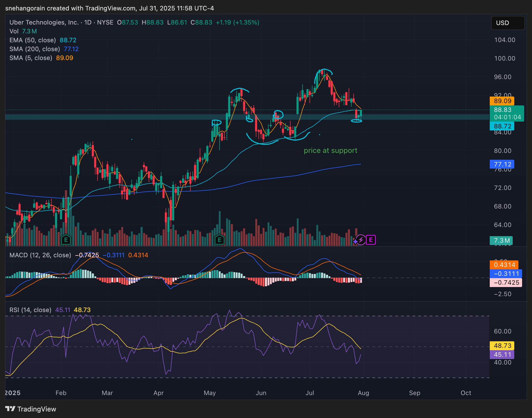532x418 pixels.
Task: Click the H88.83 high price value
Action: coord(153,22)
